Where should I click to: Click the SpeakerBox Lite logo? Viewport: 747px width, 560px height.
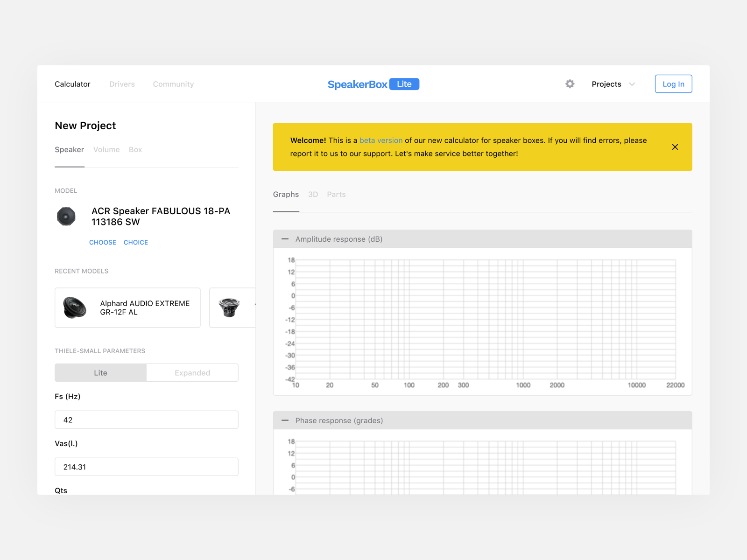373,84
